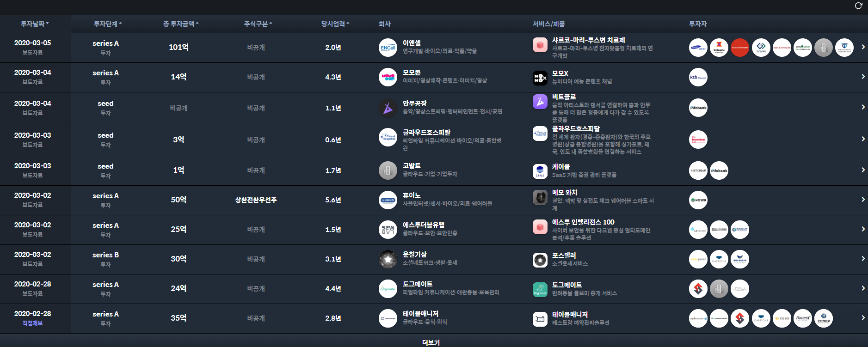Click the 회사 column header

click(x=385, y=24)
